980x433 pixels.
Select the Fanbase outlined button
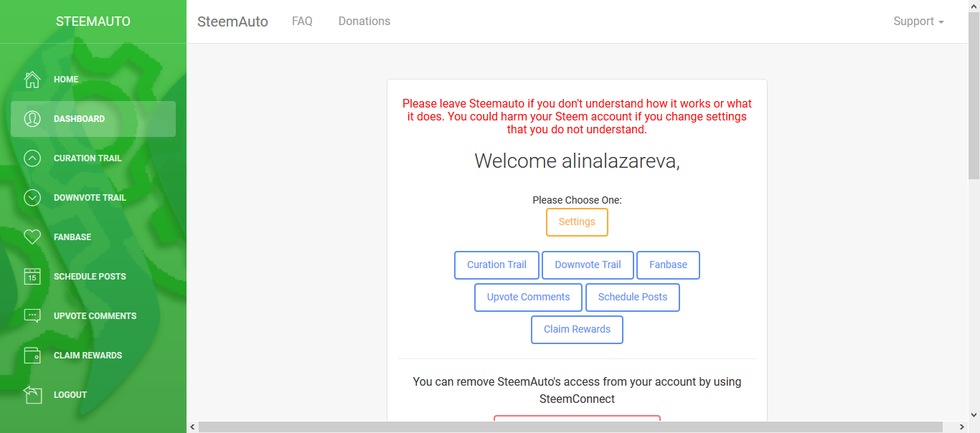668,265
